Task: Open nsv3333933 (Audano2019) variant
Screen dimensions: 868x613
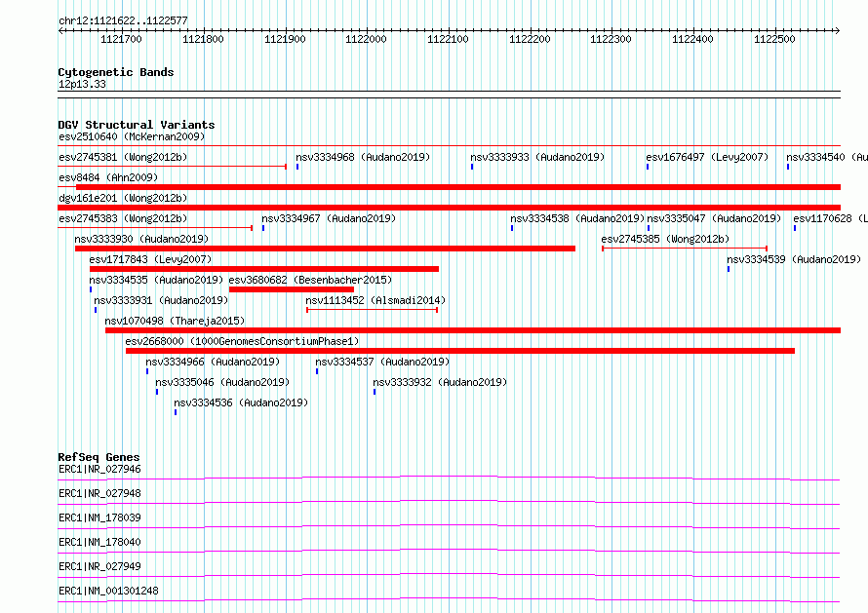Action: [x=537, y=157]
